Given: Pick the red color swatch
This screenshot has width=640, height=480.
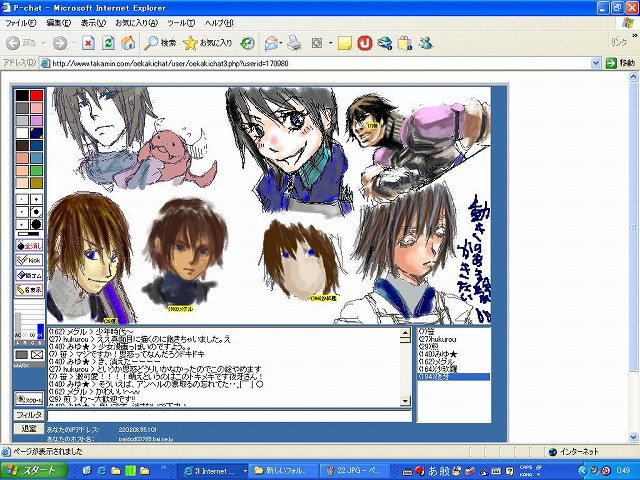Looking at the screenshot, I should [x=36, y=96].
